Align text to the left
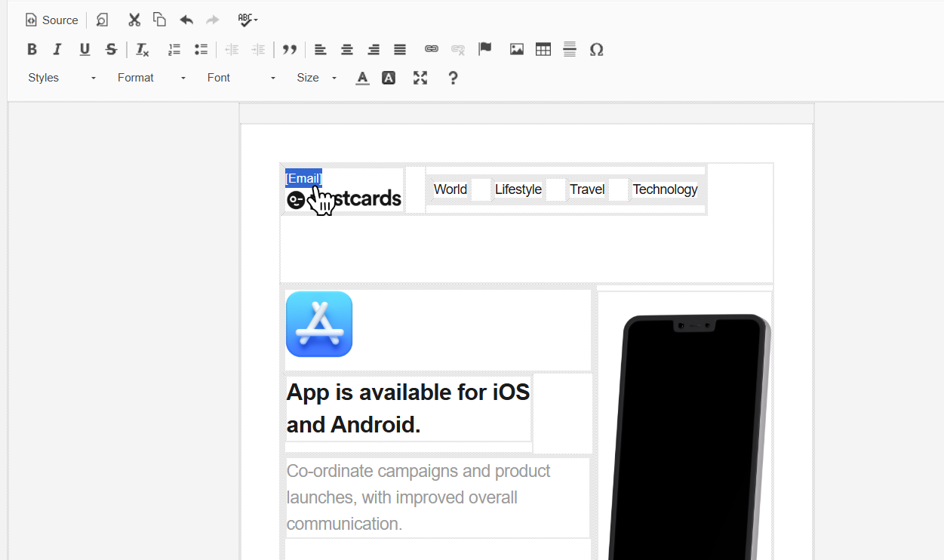Image resolution: width=944 pixels, height=560 pixels. point(321,49)
